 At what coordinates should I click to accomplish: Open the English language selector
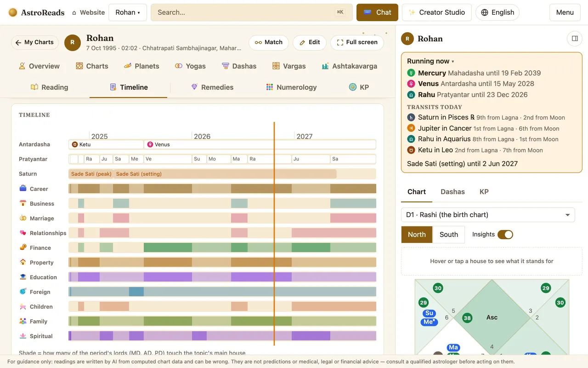coord(498,12)
